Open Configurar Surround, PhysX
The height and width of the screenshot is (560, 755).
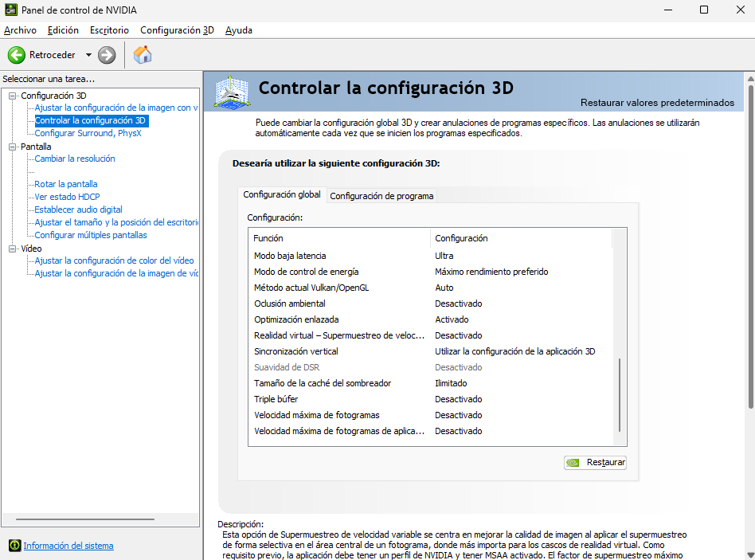tap(88, 133)
